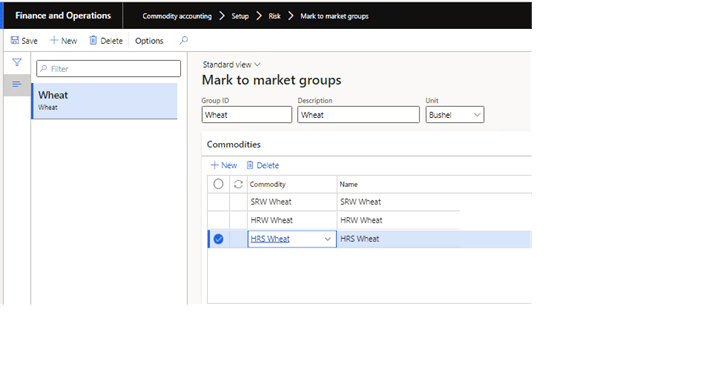
Task: Go to Setup breadcrumb
Action: pyautogui.click(x=240, y=16)
